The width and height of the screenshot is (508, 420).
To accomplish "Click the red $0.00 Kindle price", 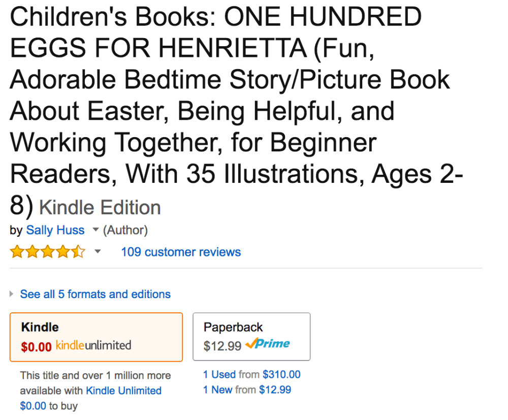I will (x=37, y=347).
